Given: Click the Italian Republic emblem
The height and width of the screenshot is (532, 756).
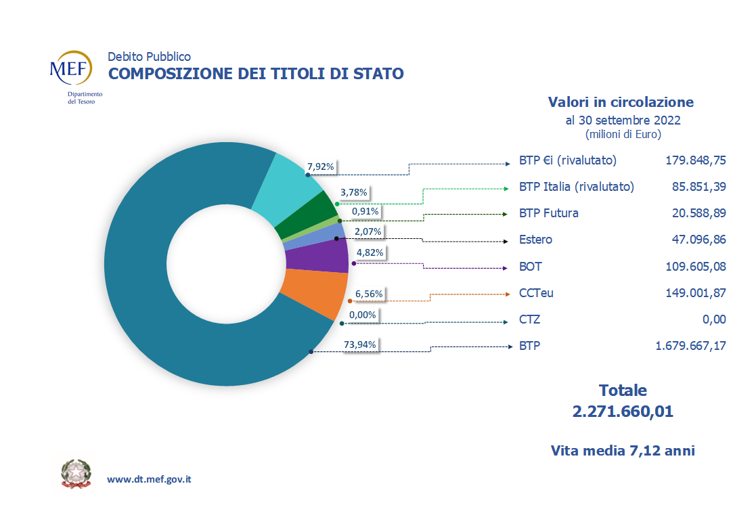Looking at the screenshot, I should (76, 474).
